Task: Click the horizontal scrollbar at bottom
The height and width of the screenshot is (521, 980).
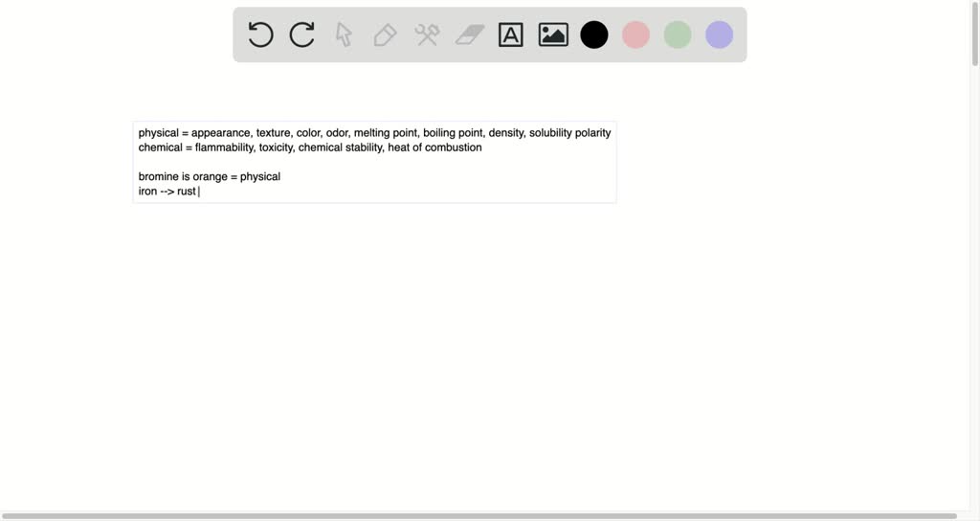Action: coord(479,516)
